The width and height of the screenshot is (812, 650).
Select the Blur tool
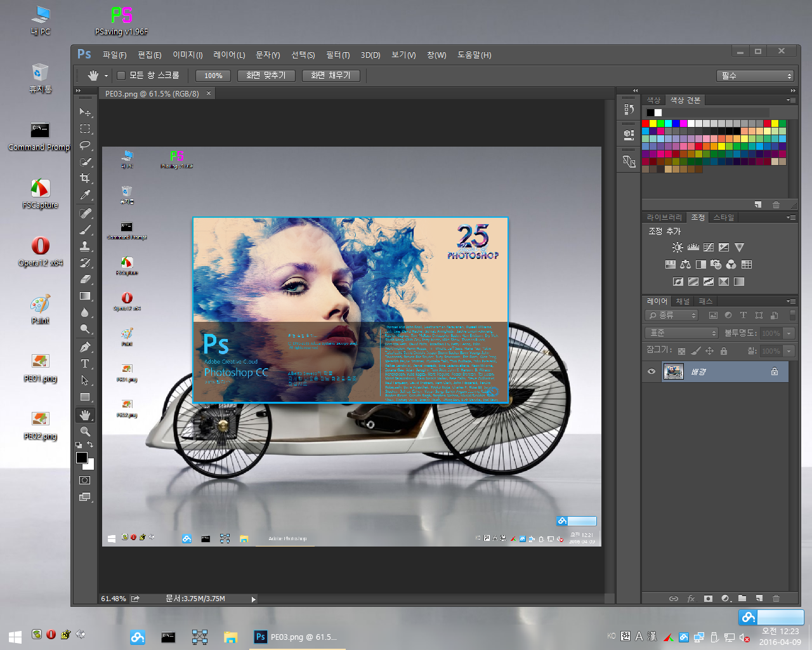tap(85, 312)
